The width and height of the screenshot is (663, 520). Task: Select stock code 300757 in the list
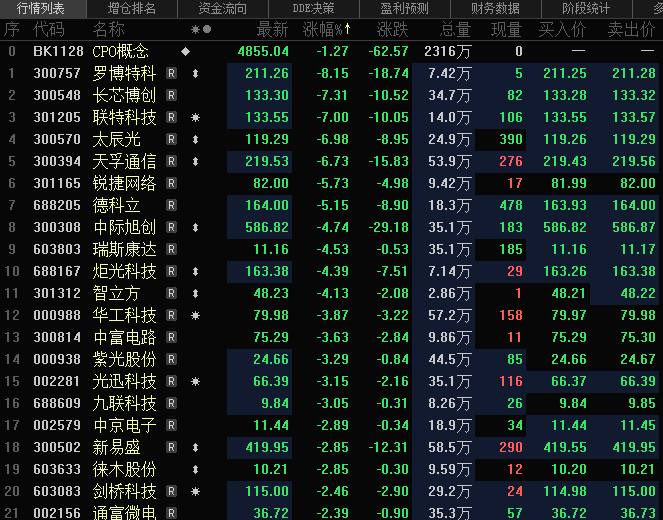[x=56, y=73]
